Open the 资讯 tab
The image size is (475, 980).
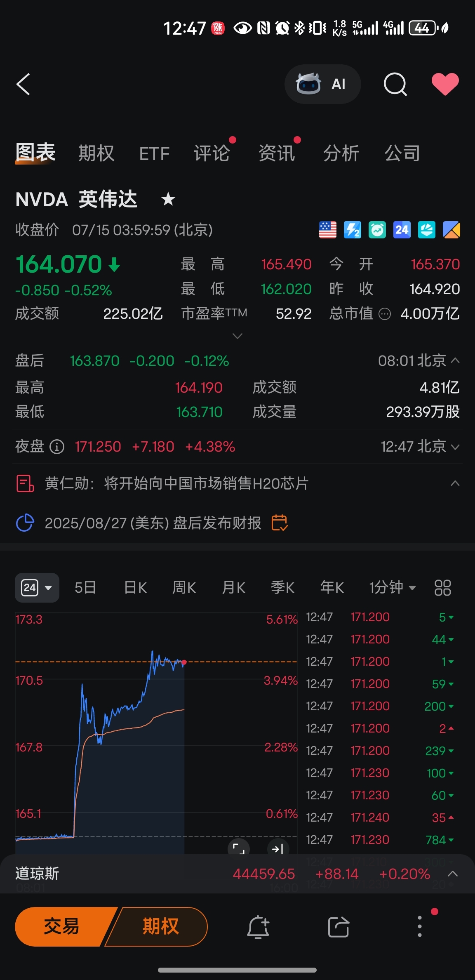click(x=277, y=153)
